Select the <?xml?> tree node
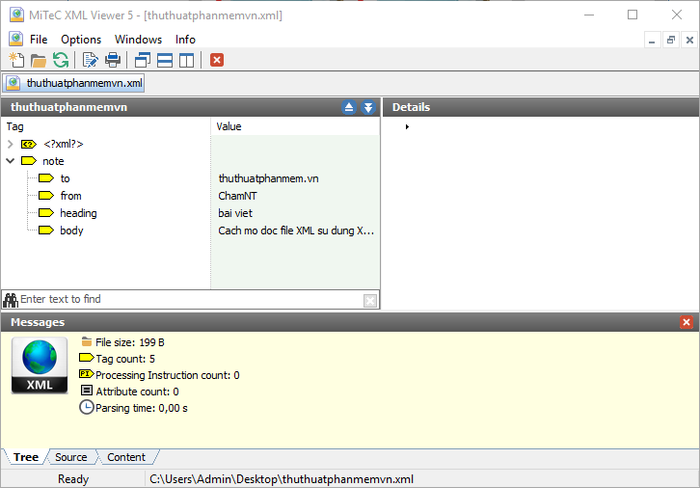 click(63, 144)
